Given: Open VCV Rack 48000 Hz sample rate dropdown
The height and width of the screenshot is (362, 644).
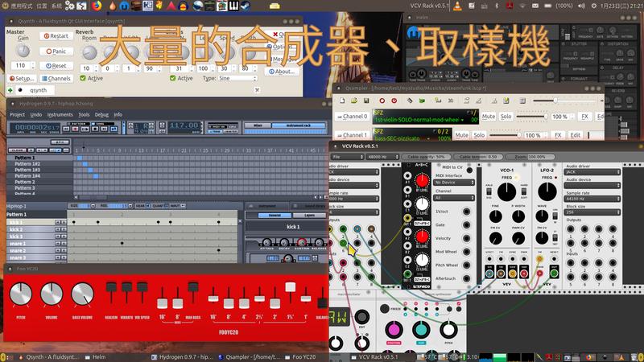Looking at the screenshot, I should (x=382, y=157).
